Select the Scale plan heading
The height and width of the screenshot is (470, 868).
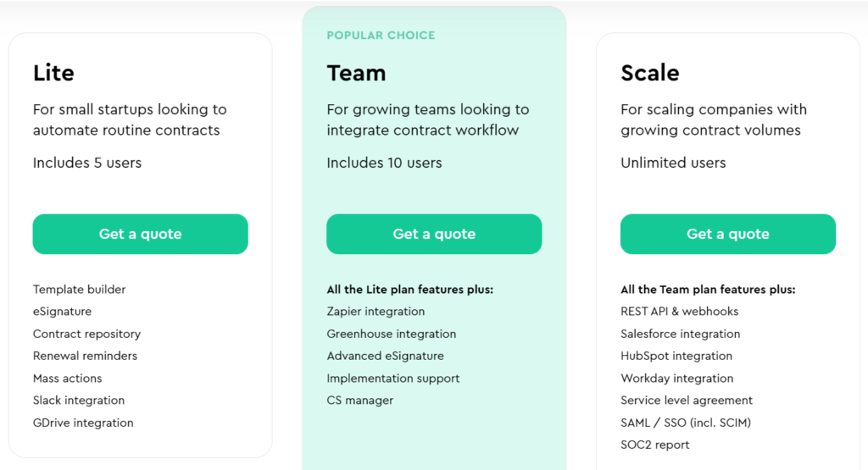[650, 73]
